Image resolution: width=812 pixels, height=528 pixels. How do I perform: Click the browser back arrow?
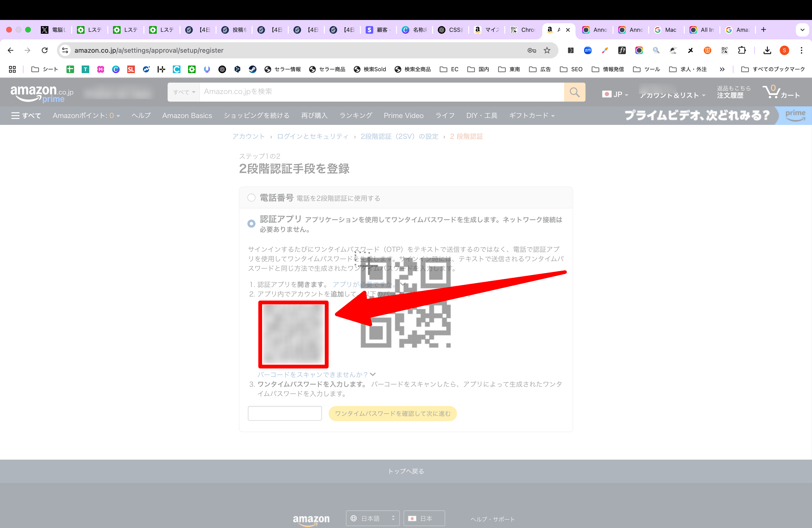coord(11,51)
